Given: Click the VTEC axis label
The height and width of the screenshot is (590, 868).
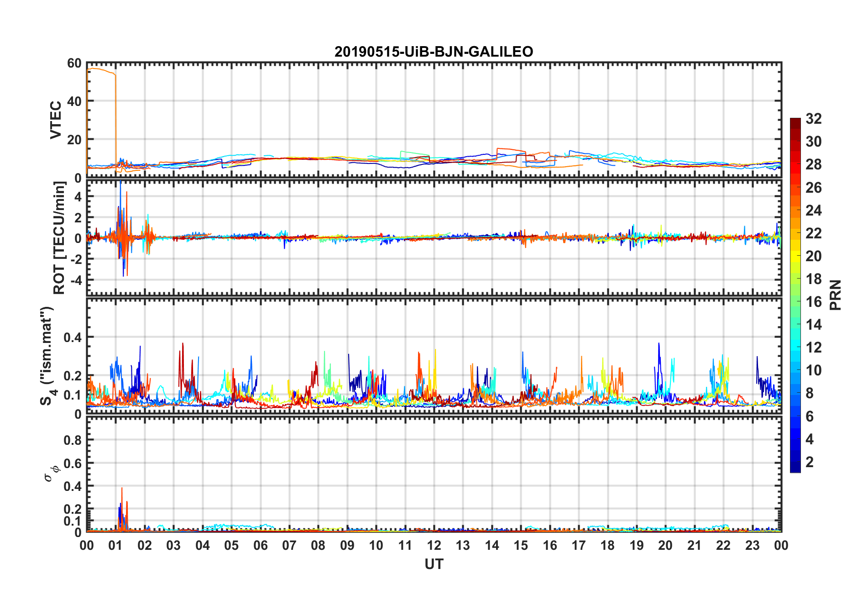Looking at the screenshot, I should (56, 120).
